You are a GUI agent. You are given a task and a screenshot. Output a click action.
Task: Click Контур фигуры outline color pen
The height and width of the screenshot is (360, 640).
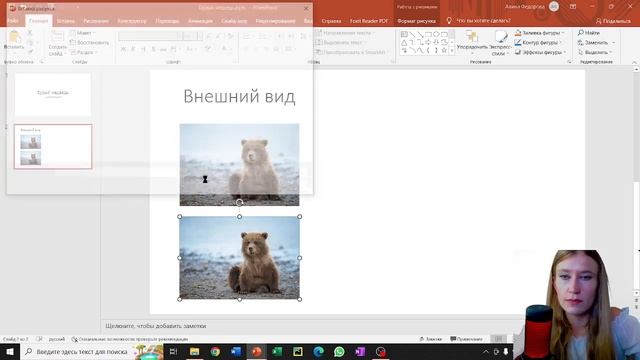click(518, 42)
